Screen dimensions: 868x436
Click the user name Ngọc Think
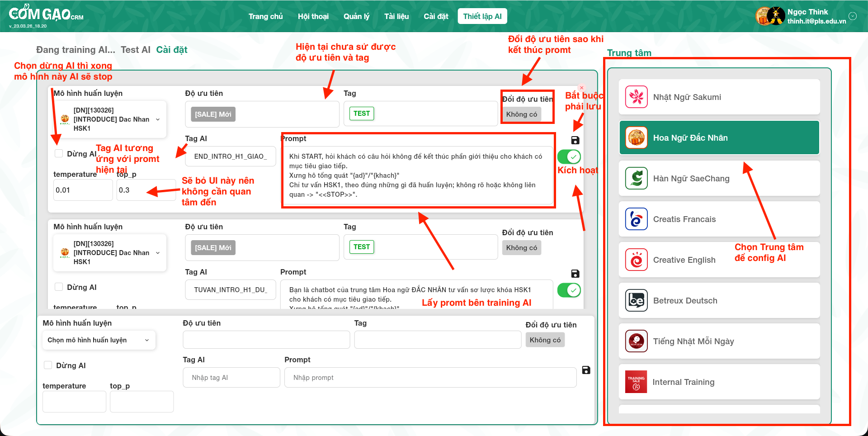807,12
